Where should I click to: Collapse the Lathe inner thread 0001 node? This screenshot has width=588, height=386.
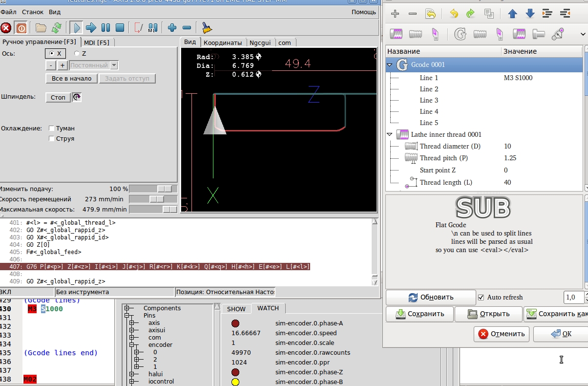pos(390,134)
